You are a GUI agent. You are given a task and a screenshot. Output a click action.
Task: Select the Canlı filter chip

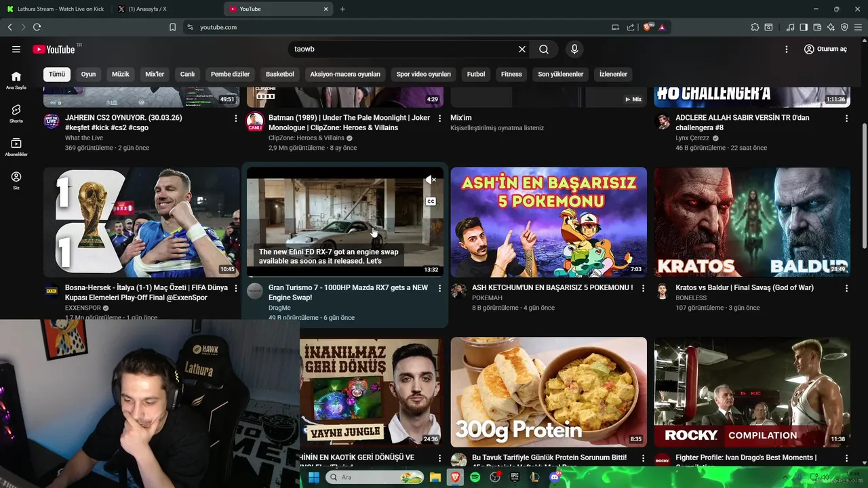187,74
